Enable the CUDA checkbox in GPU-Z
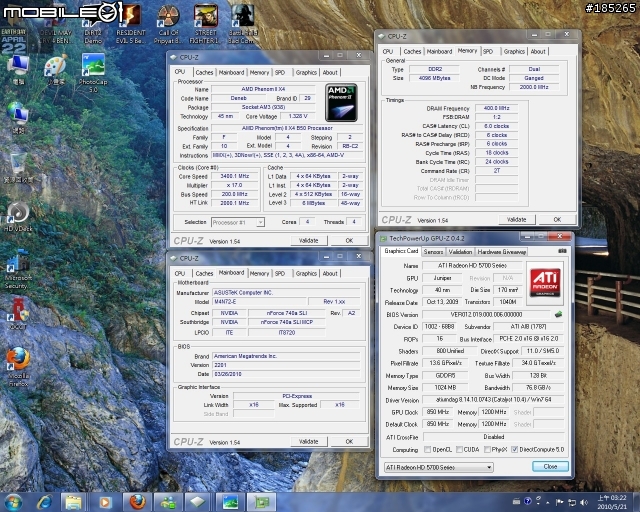 459,450
